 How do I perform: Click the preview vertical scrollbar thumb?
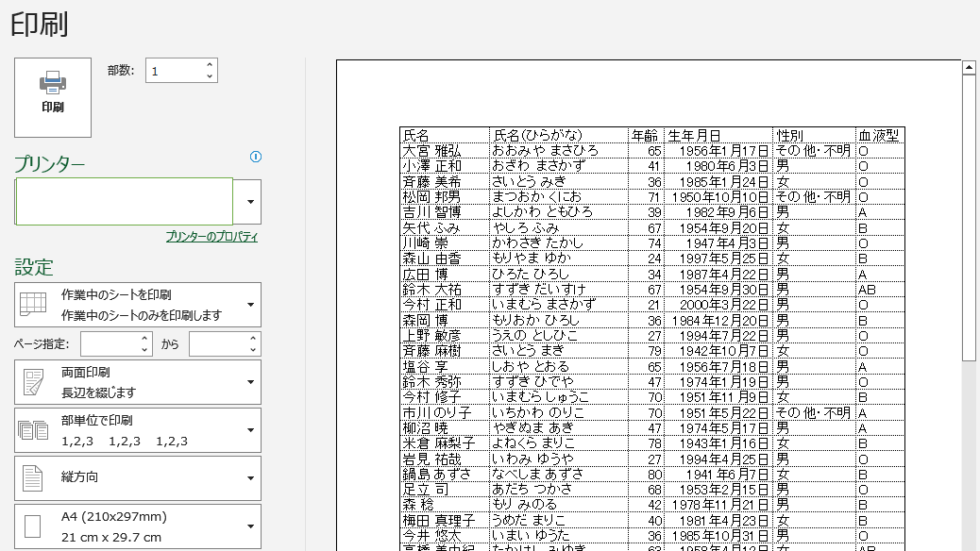(969, 217)
